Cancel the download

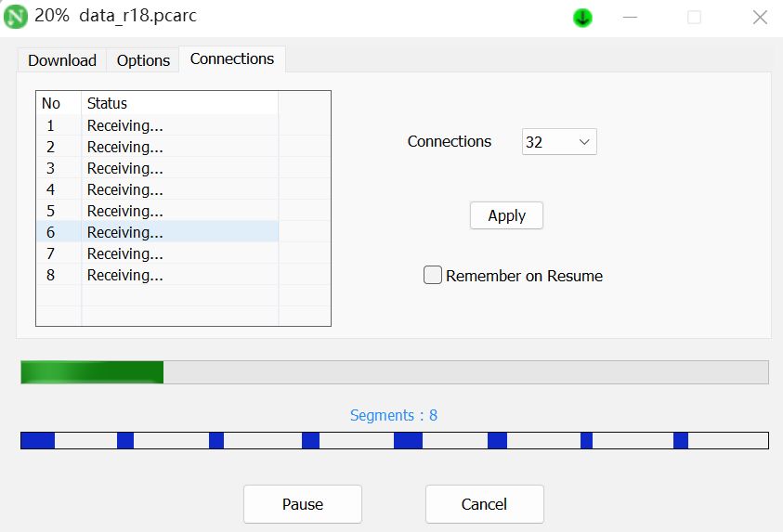point(484,504)
